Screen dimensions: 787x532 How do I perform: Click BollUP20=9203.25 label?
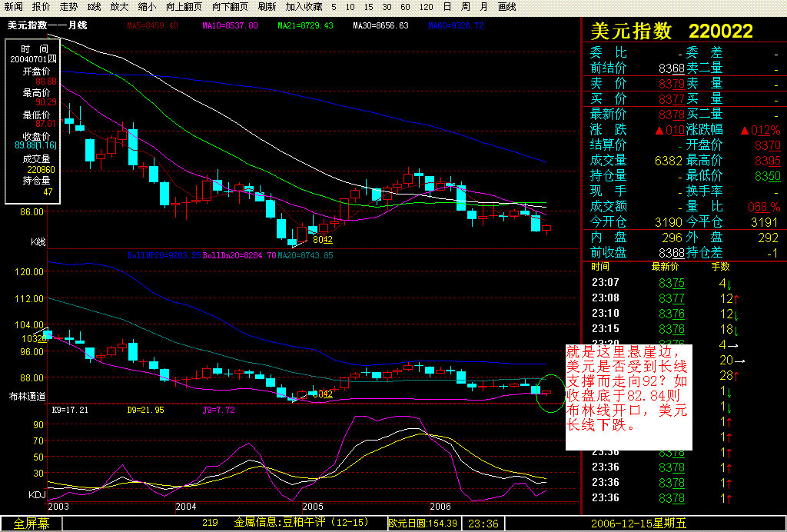click(x=164, y=255)
